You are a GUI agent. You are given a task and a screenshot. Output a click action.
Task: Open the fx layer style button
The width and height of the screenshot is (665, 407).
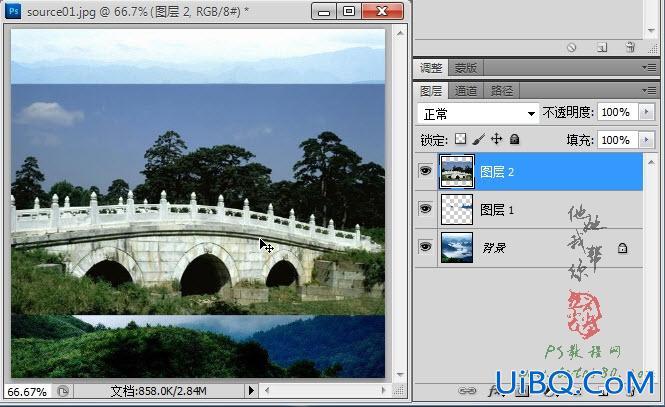(494, 391)
